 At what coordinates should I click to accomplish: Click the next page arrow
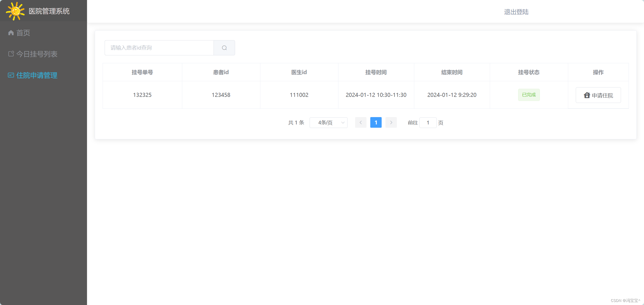(x=391, y=122)
